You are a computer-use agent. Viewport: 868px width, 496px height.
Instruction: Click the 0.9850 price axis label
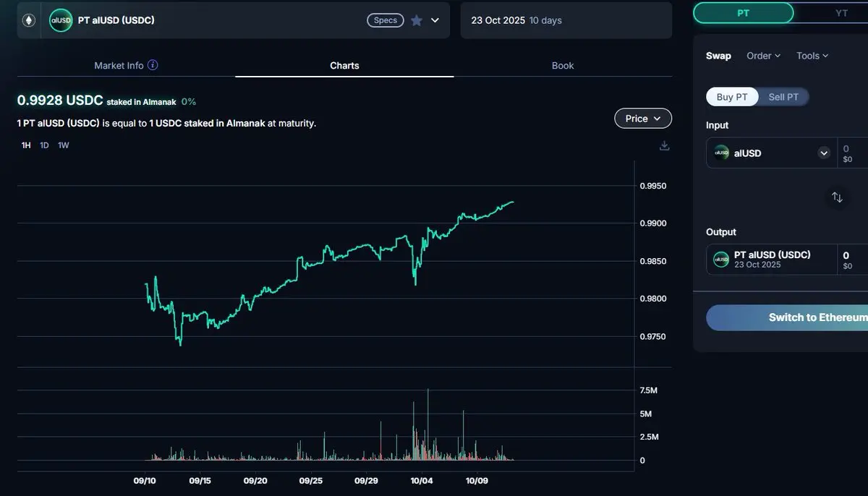[x=653, y=261]
